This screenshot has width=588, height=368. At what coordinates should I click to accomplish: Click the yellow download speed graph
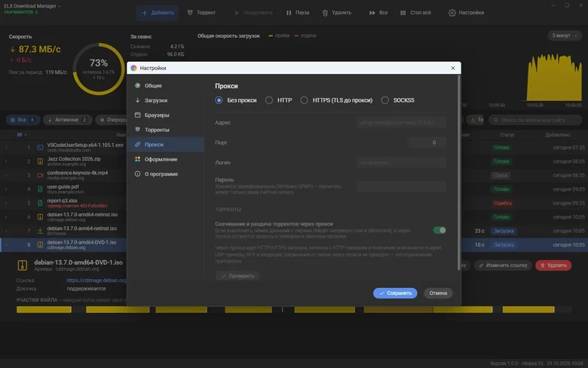point(554,77)
